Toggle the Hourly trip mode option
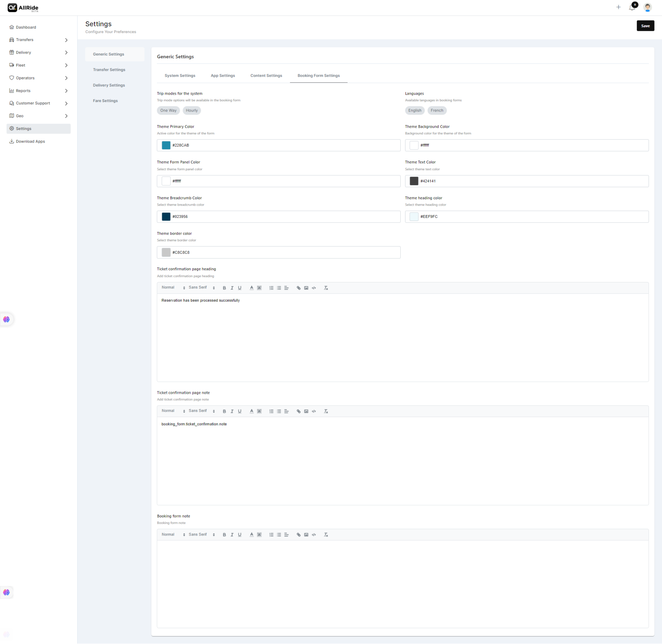 (192, 110)
